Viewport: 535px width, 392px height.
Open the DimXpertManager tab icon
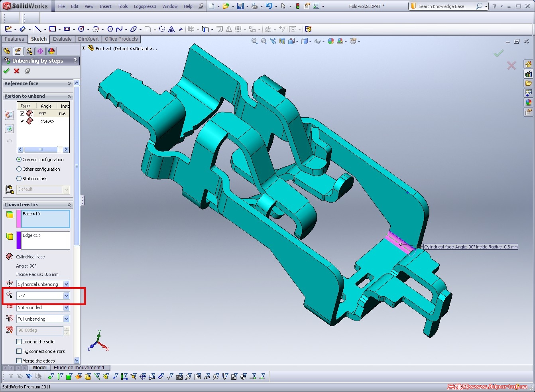40,51
